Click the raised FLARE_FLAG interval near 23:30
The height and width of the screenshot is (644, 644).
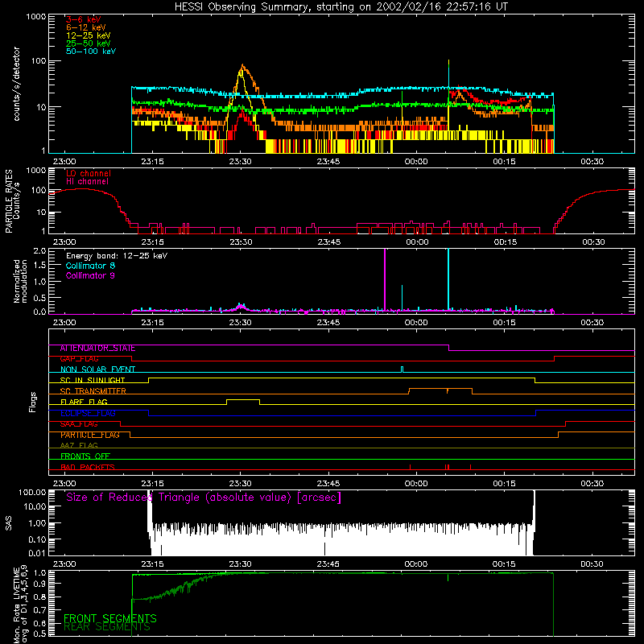(x=243, y=400)
